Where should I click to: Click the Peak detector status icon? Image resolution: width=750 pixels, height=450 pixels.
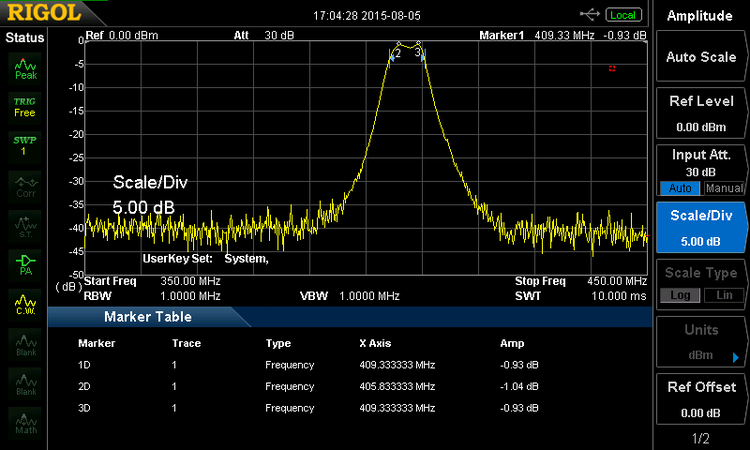[x=25, y=68]
